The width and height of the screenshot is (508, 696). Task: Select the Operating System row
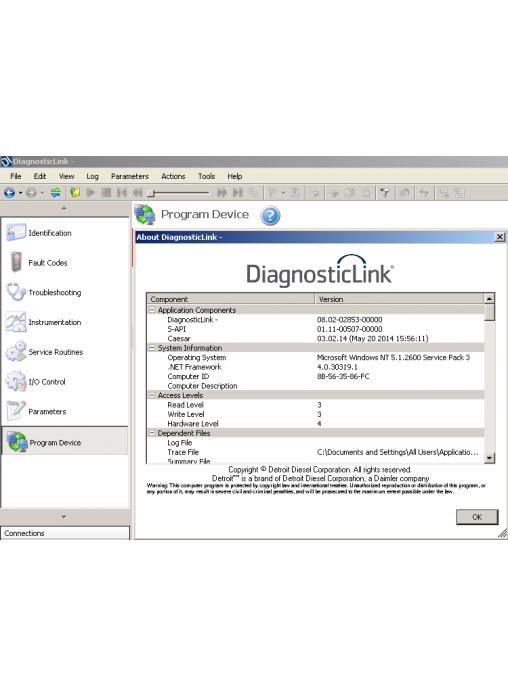click(x=316, y=357)
